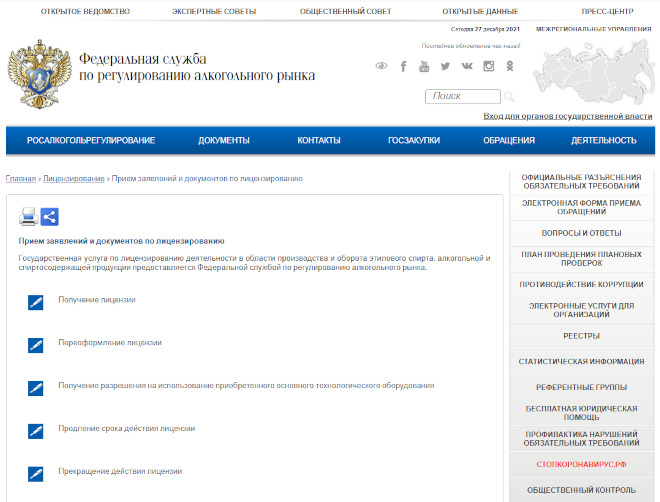Open Контакты in blue nav bar

pos(319,140)
